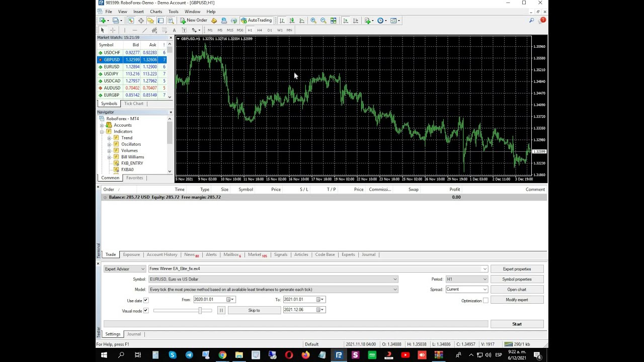The height and width of the screenshot is (362, 644).
Task: Toggle the Data Window crosshair-circle icon
Action: pyautogui.click(x=141, y=21)
